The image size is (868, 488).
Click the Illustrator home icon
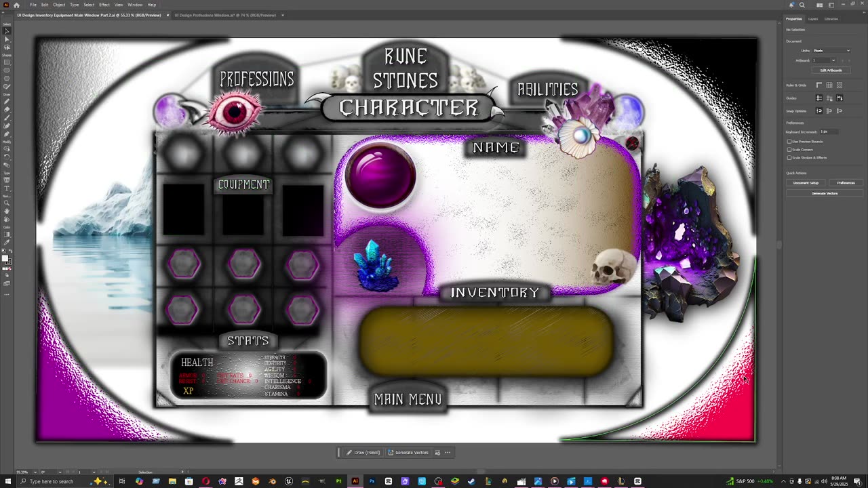[16, 5]
